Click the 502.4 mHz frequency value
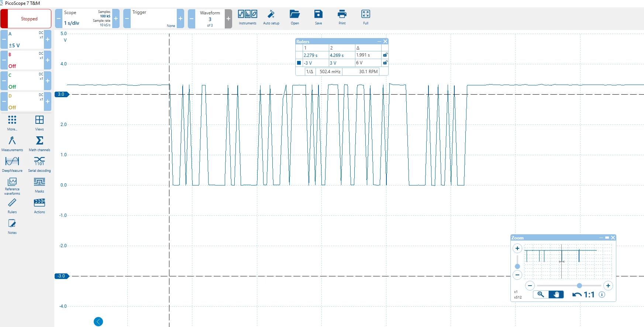Screen dimensions: 644x327 pos(330,72)
